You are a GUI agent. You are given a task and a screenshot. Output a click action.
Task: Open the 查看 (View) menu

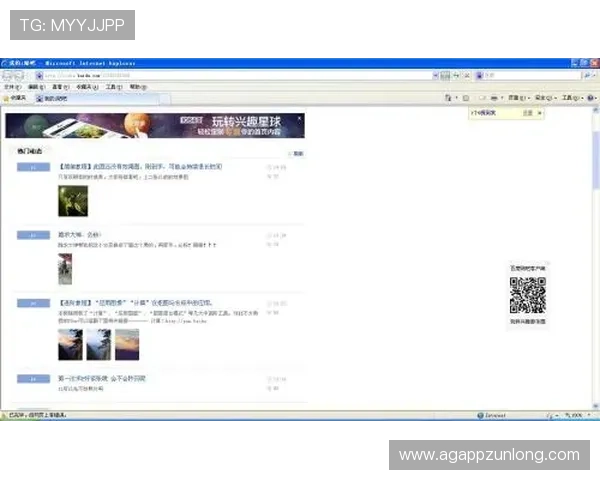coord(60,87)
